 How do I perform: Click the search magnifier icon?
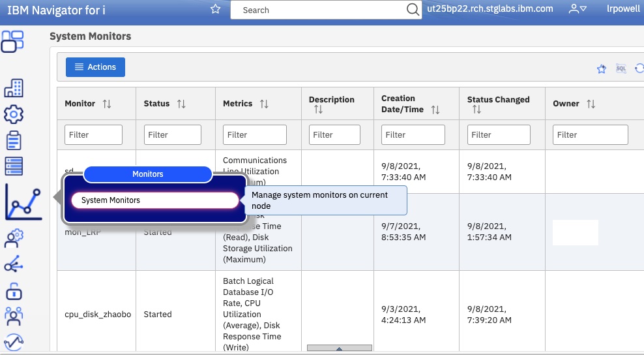click(413, 9)
